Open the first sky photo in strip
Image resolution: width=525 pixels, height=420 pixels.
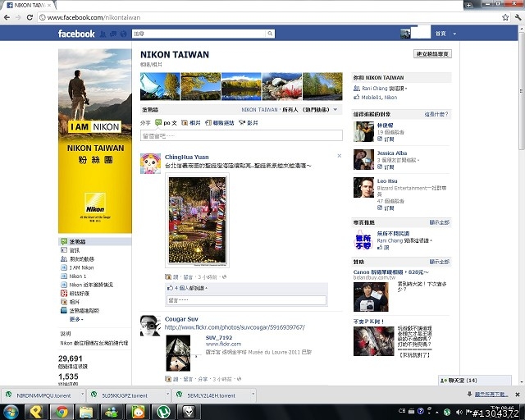click(x=160, y=86)
